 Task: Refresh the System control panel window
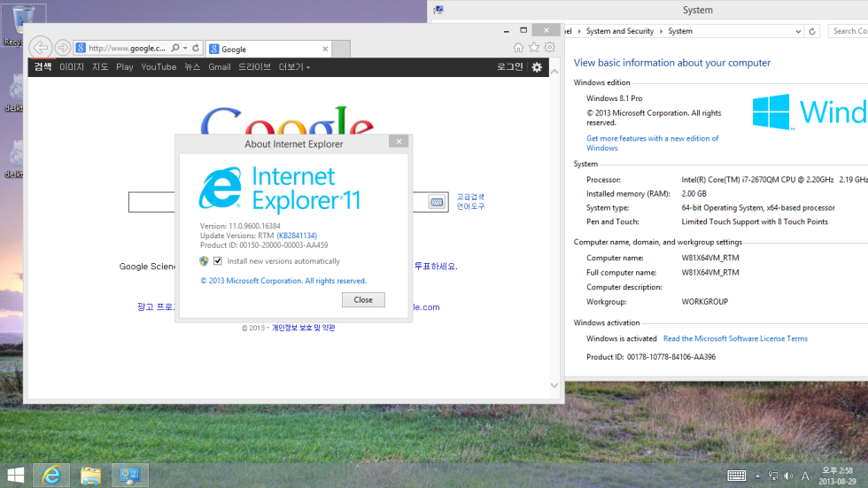(812, 32)
